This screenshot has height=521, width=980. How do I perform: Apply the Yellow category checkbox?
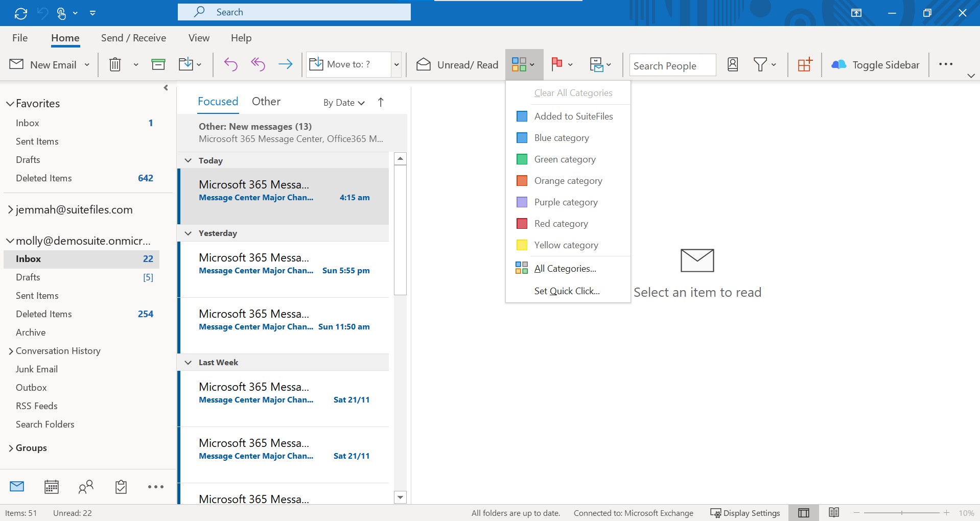[521, 245]
